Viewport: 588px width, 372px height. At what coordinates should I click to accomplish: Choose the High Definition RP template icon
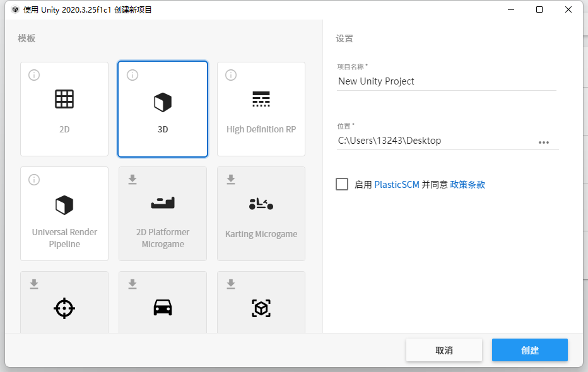point(261,99)
